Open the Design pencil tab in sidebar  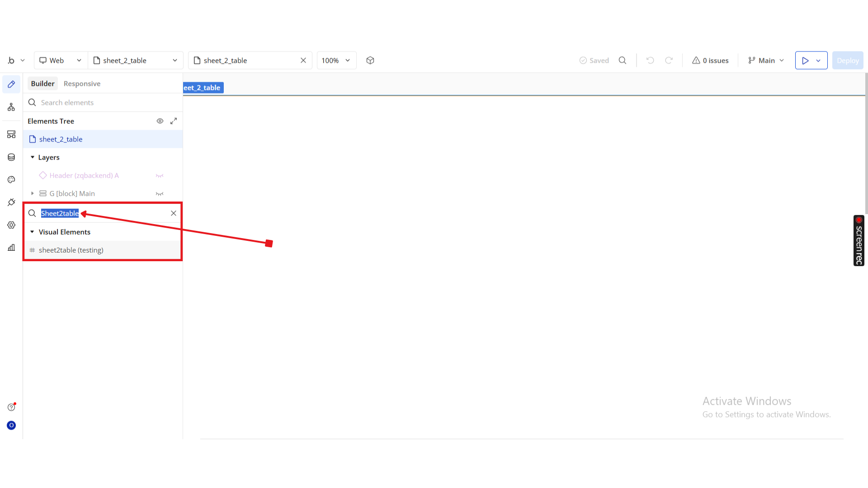tap(11, 84)
